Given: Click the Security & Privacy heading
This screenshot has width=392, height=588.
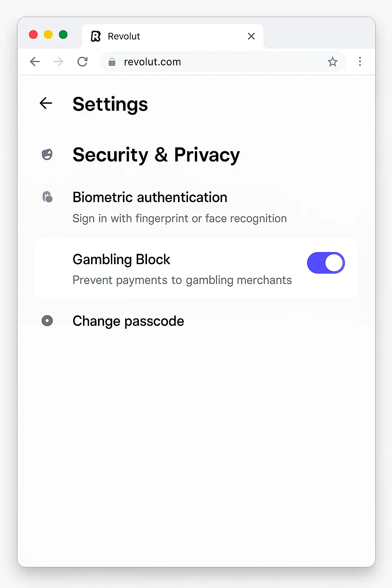Looking at the screenshot, I should (156, 155).
